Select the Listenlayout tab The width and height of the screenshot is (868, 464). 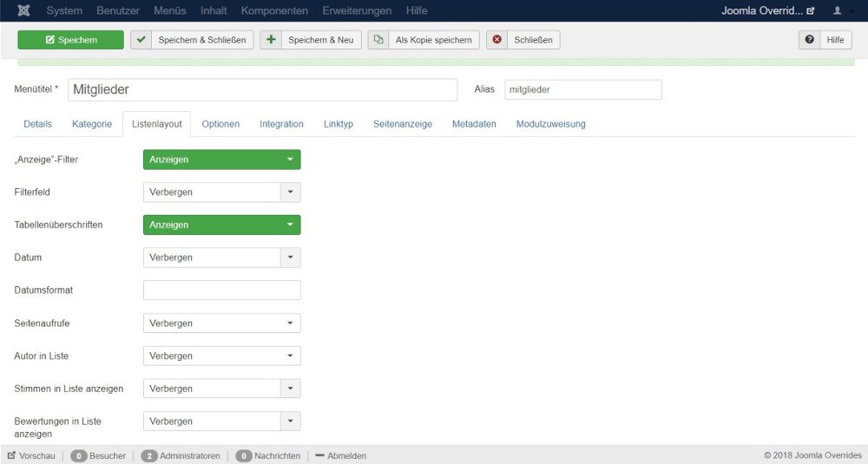tap(156, 124)
